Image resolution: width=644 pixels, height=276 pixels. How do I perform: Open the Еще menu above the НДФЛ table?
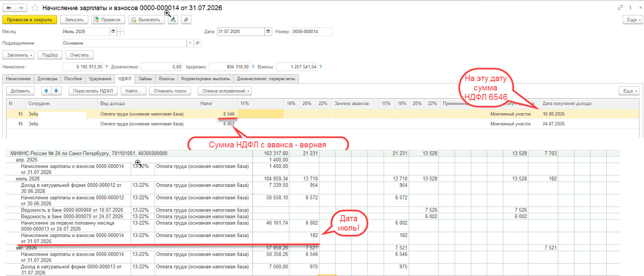point(629,91)
